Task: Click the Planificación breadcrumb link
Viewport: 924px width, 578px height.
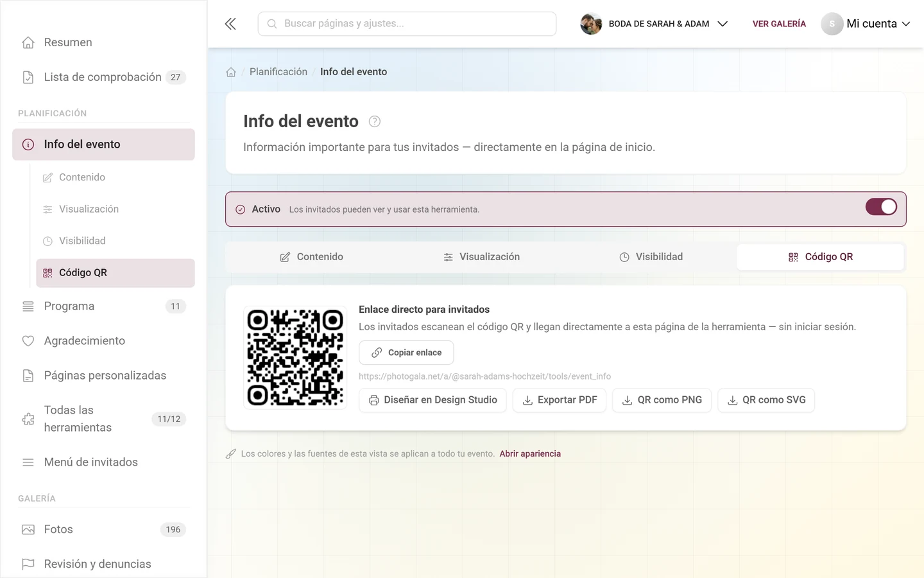Action: pyautogui.click(x=278, y=72)
